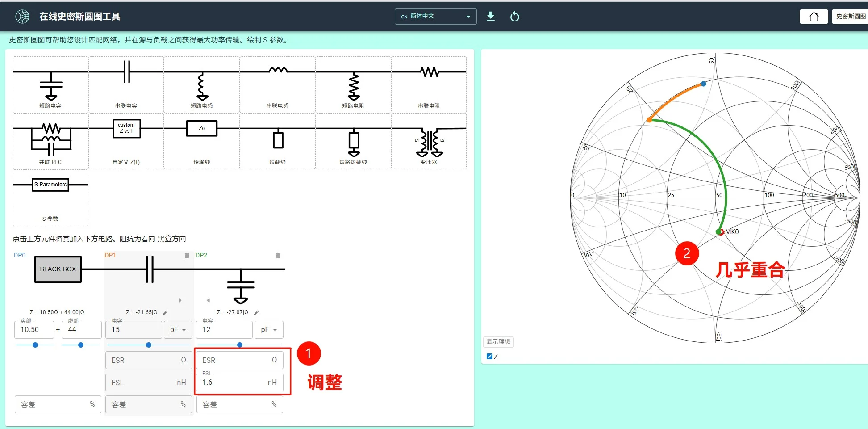
Task: Edit DP1 impedance with pencil icon
Action: point(165,312)
